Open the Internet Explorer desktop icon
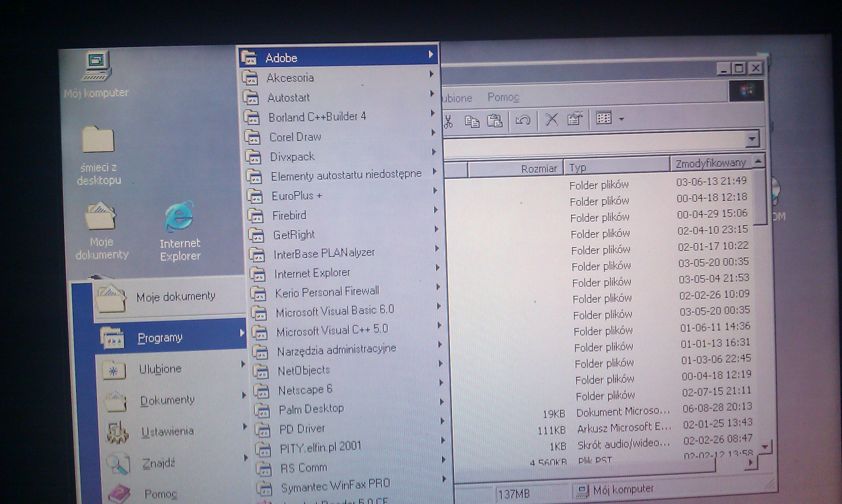Screen dimensions: 842x504 coord(180,217)
